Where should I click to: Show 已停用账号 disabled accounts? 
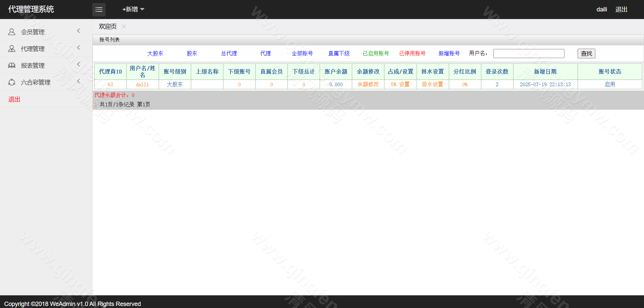click(412, 53)
